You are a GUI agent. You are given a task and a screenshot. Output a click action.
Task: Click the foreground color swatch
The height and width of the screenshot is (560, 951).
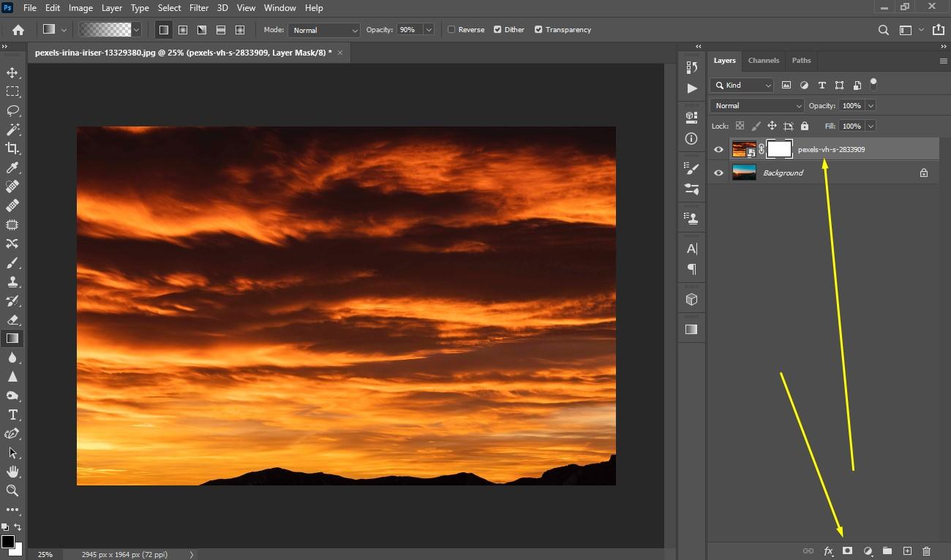coord(7,542)
